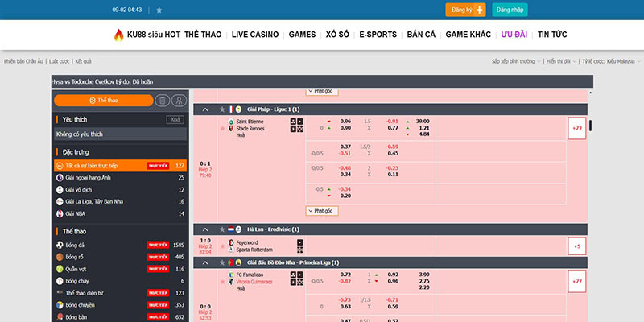Open live stream icon for Feyenoord match
The height and width of the screenshot is (322, 644).
[x=300, y=242]
